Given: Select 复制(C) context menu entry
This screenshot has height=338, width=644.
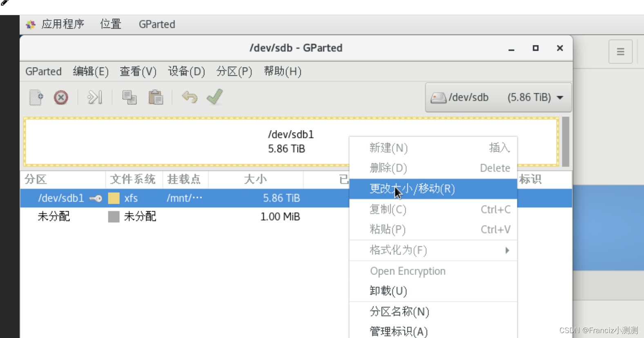Looking at the screenshot, I should point(433,210).
